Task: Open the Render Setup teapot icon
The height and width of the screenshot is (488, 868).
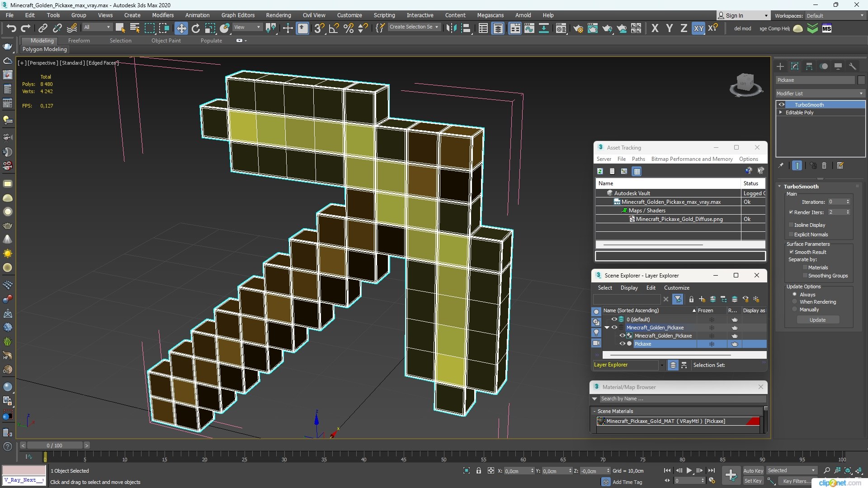Action: [578, 28]
